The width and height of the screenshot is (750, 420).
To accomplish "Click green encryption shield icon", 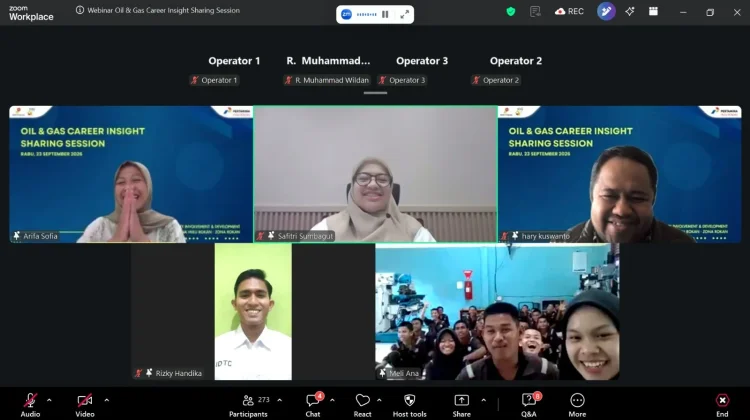I will pyautogui.click(x=511, y=11).
